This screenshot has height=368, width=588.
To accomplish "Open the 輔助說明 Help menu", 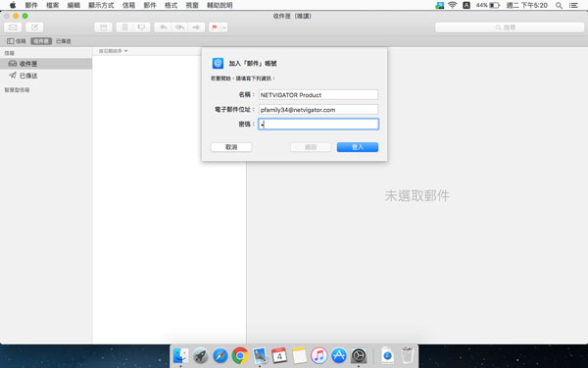I will [220, 5].
